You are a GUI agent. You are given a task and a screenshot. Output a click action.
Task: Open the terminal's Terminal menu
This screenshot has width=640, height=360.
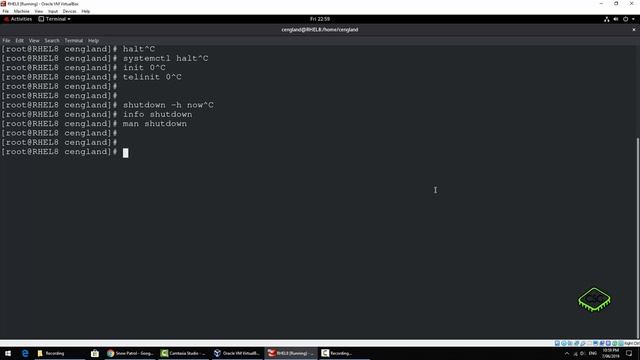pyautogui.click(x=73, y=40)
